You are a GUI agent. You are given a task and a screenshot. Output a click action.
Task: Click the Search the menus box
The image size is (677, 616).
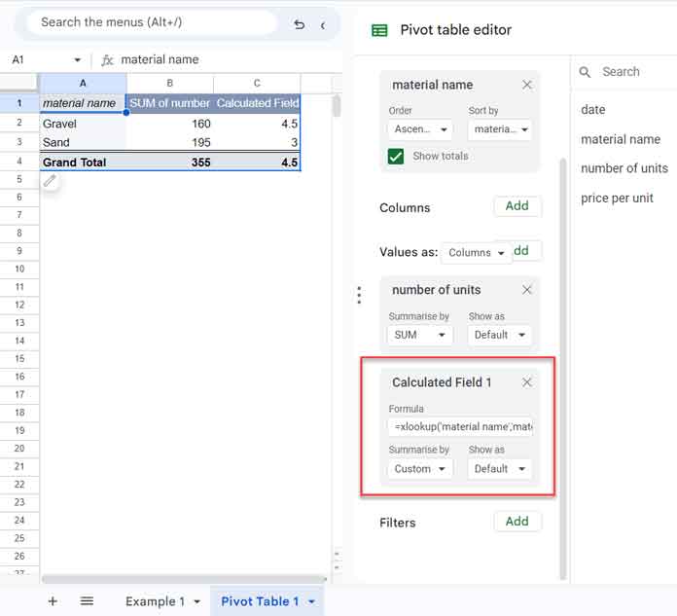[x=151, y=22]
